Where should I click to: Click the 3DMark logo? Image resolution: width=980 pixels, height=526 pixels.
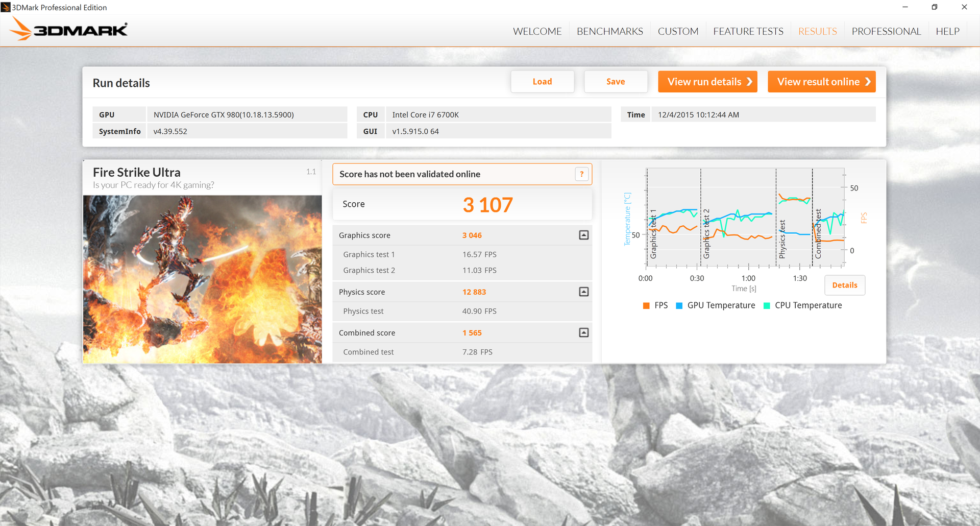[68, 30]
